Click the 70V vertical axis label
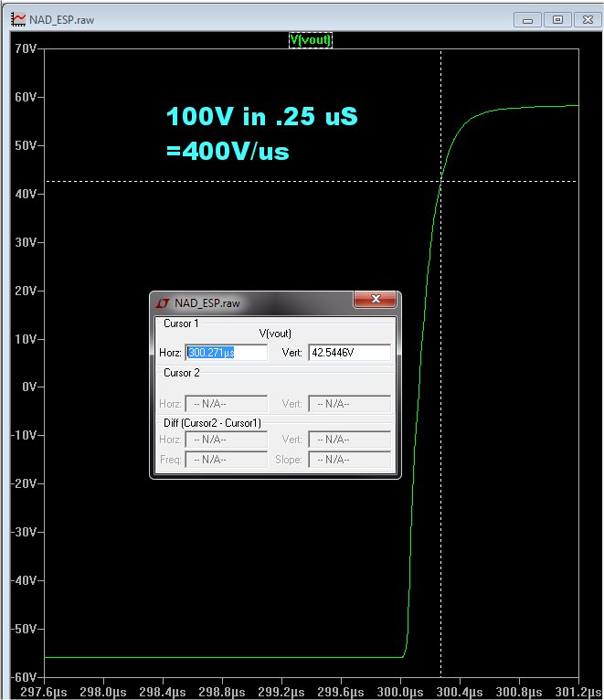 pos(26,48)
